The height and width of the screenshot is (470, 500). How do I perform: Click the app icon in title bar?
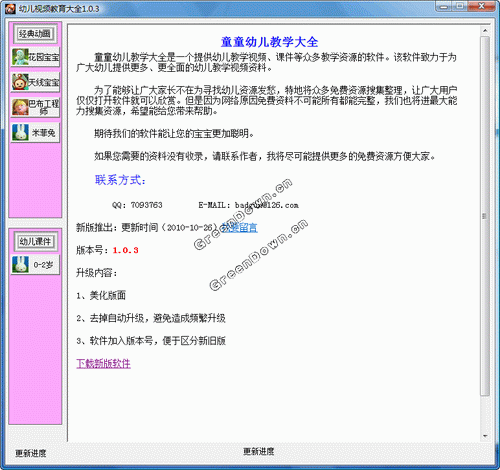tap(10, 9)
